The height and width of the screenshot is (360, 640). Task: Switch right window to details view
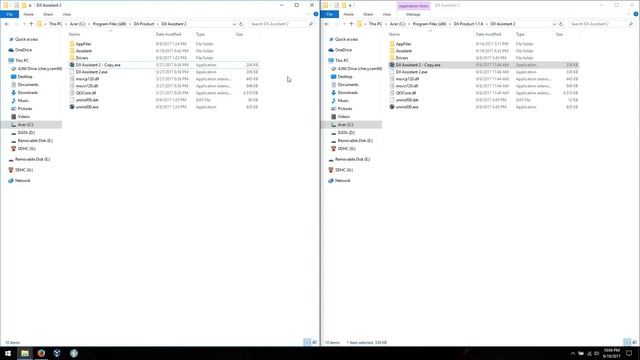(x=627, y=342)
